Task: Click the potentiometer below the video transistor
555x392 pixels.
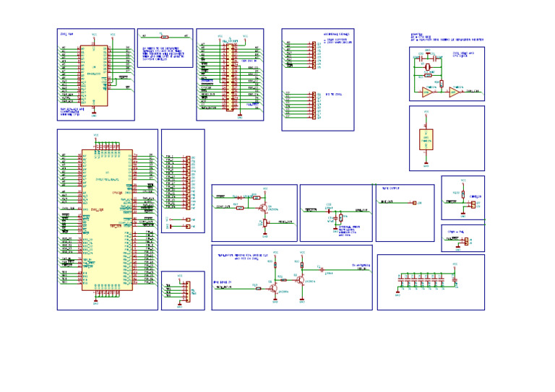Action: (x=265, y=222)
